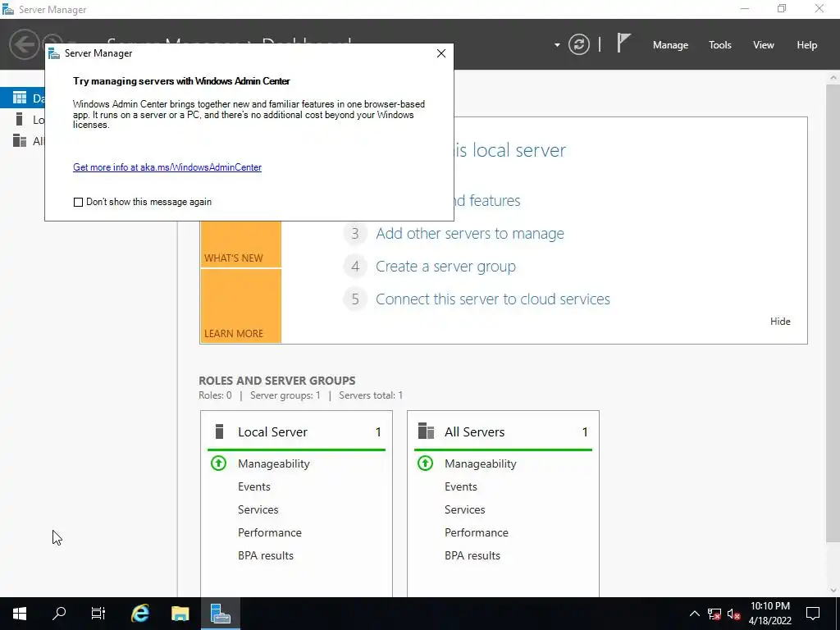Open the All Servers tile heading
This screenshot has height=630, width=840.
click(475, 431)
